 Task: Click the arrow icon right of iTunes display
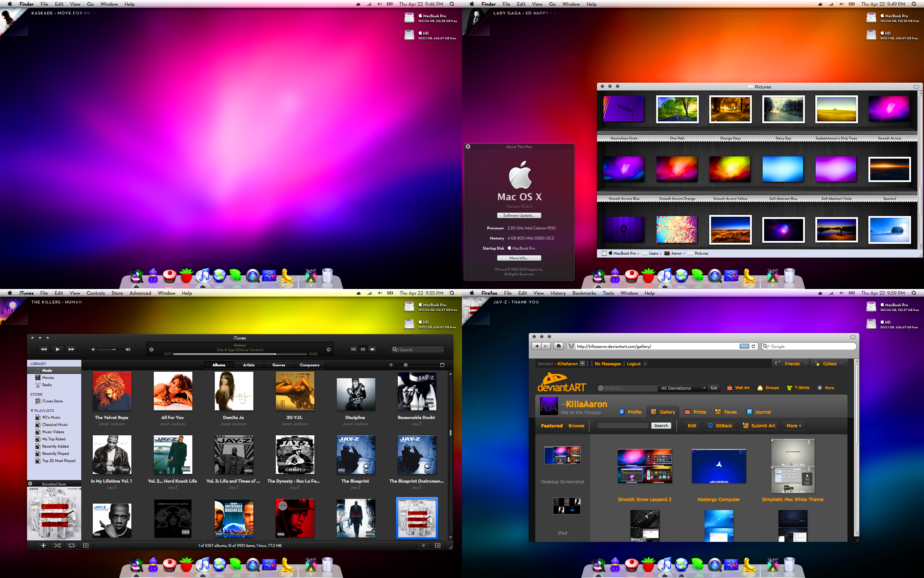click(328, 349)
